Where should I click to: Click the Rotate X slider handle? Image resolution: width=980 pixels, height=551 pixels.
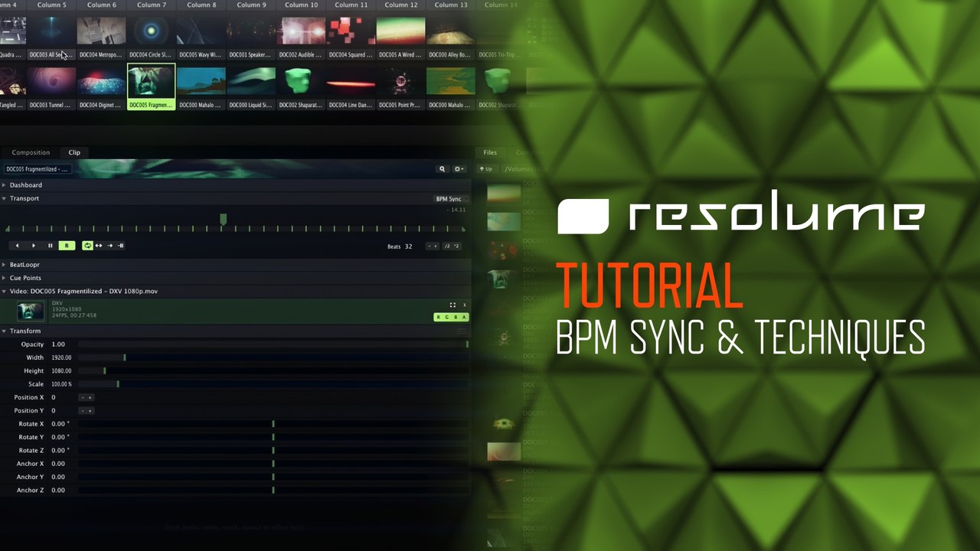(273, 424)
